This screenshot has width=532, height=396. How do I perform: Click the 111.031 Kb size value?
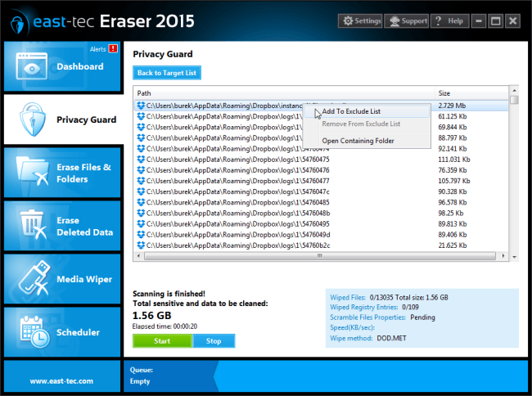(x=454, y=160)
